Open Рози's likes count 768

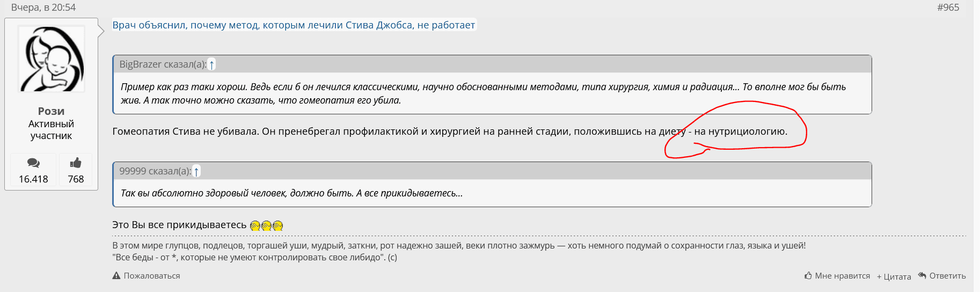pyautogui.click(x=76, y=179)
